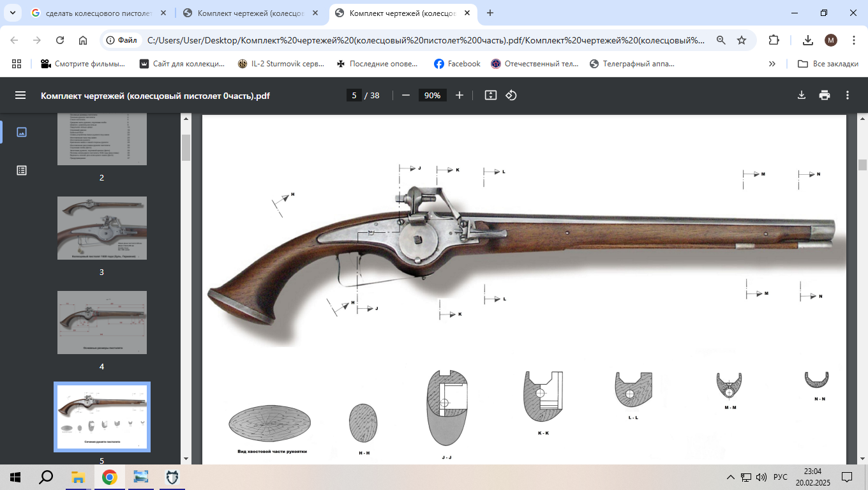Click the page 4 thumbnail
Image resolution: width=868 pixels, height=490 pixels.
pyautogui.click(x=102, y=322)
